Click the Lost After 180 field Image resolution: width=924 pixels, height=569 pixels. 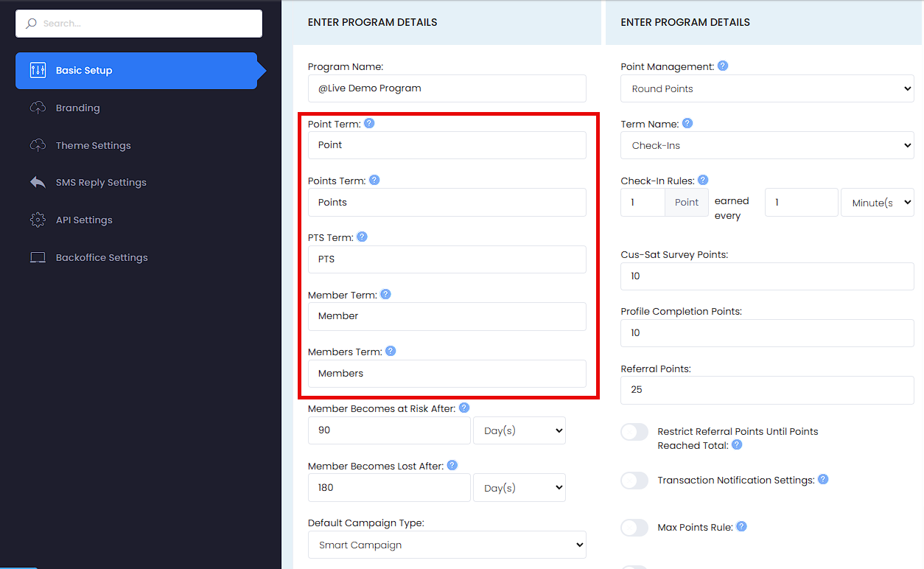coord(389,488)
